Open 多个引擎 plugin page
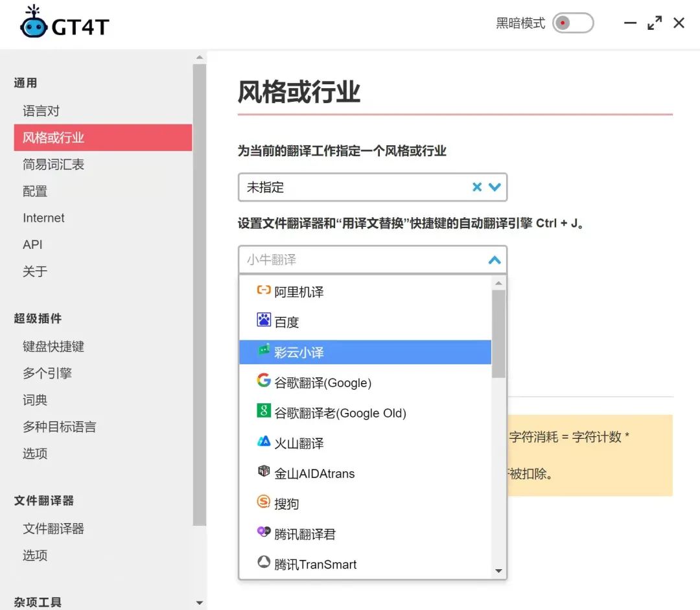 point(102,373)
